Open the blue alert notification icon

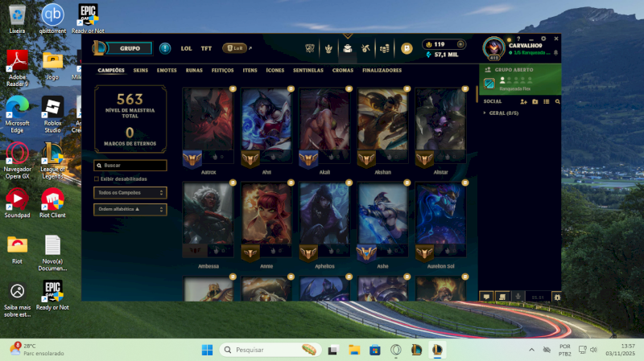pos(165,48)
